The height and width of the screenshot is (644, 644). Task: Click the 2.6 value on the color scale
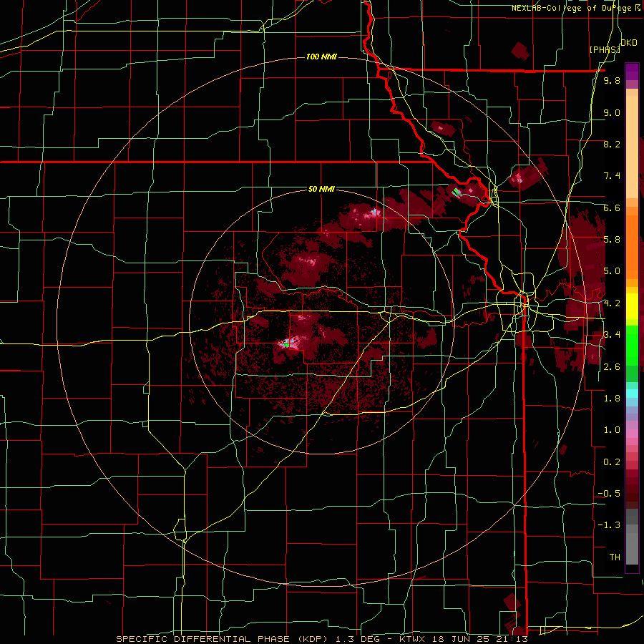click(x=612, y=367)
